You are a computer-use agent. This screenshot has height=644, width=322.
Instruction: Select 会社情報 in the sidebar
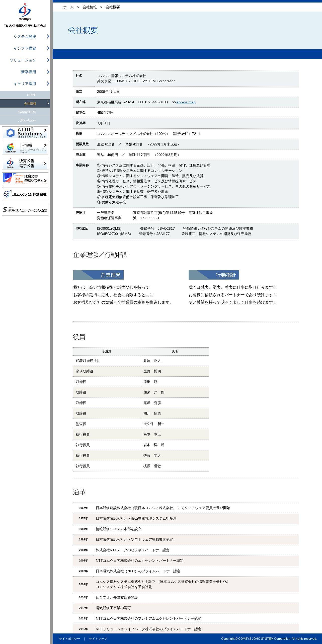coord(25,104)
